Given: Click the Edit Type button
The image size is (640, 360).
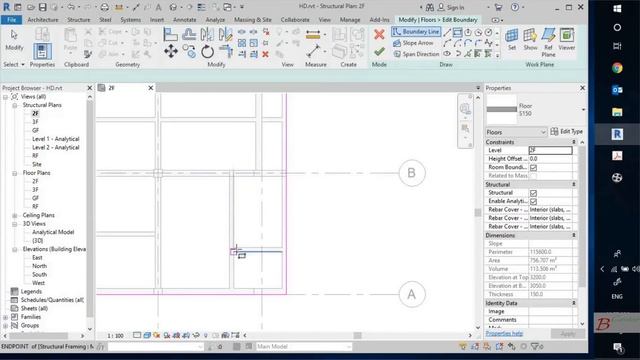Looking at the screenshot, I should point(567,131).
